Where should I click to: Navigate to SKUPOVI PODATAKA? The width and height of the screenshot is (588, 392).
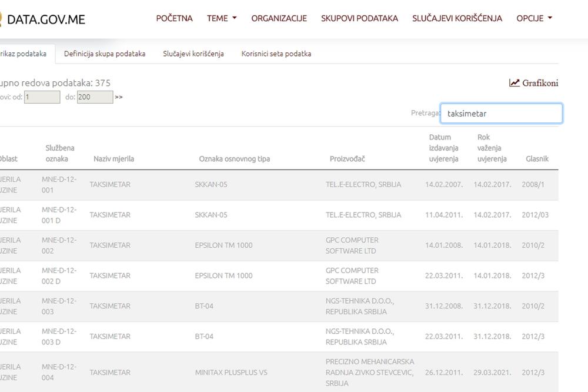(359, 18)
